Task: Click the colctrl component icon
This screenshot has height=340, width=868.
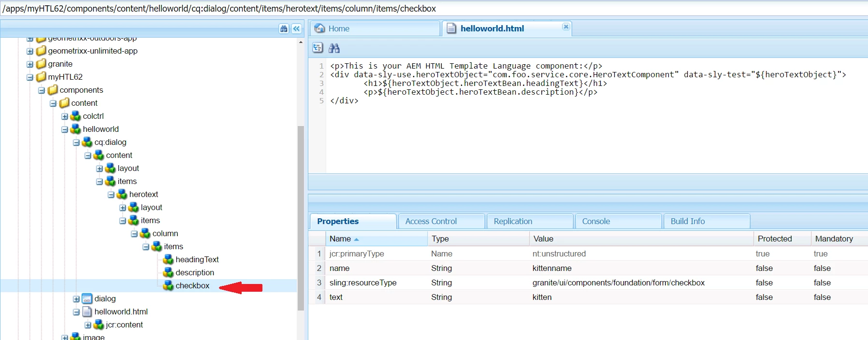Action: pos(75,116)
